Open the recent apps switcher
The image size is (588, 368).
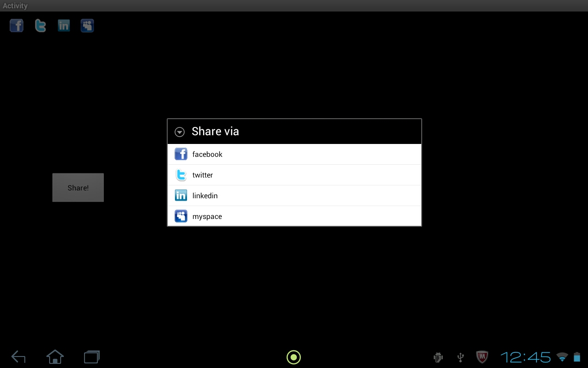point(92,357)
